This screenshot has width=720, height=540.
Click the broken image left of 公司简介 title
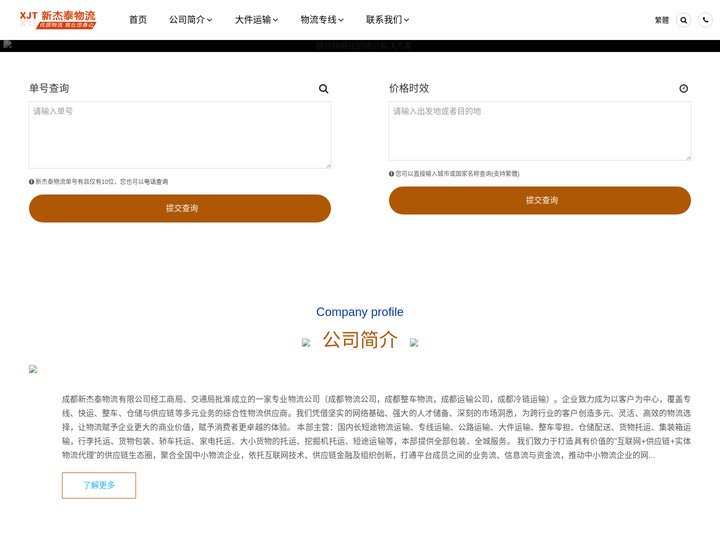coord(306,343)
